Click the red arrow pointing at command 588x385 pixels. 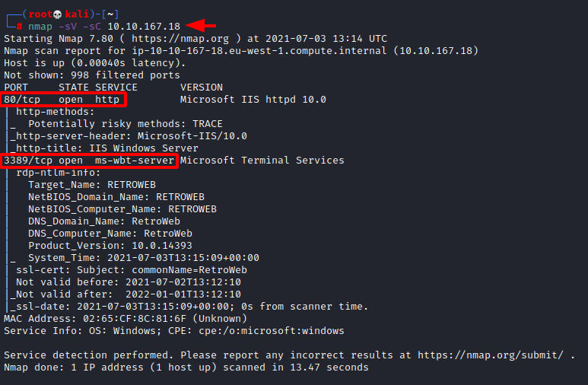click(x=201, y=26)
